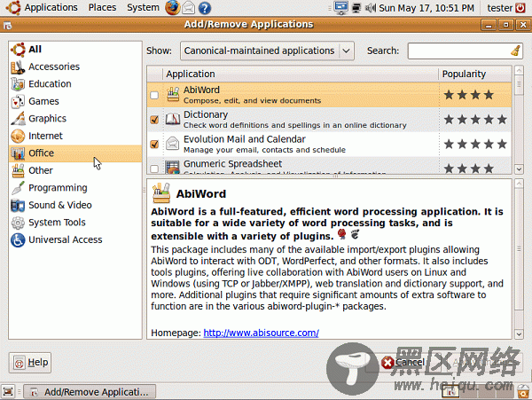Screen dimensions: 532x400
Task: Open the abisource.com homepage link
Action: click(x=261, y=333)
